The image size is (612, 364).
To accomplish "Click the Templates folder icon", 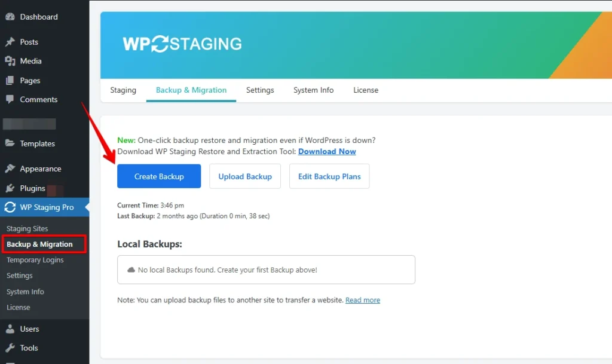I will (10, 143).
